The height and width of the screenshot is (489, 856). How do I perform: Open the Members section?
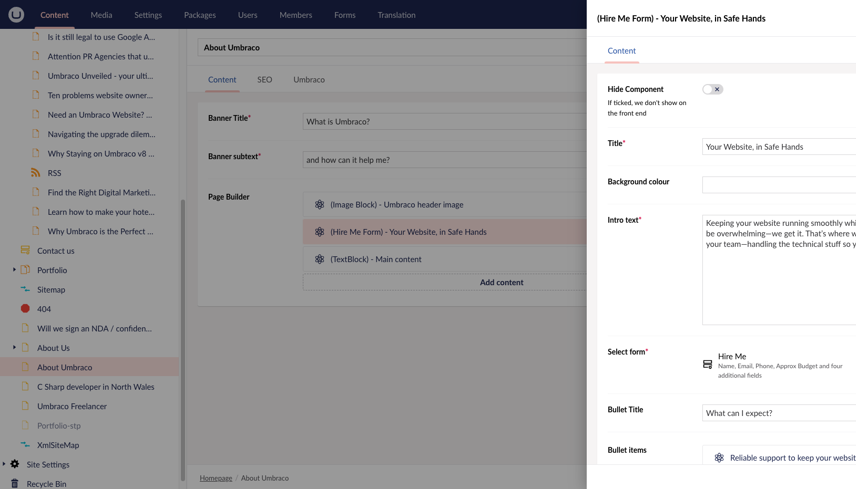coord(296,15)
